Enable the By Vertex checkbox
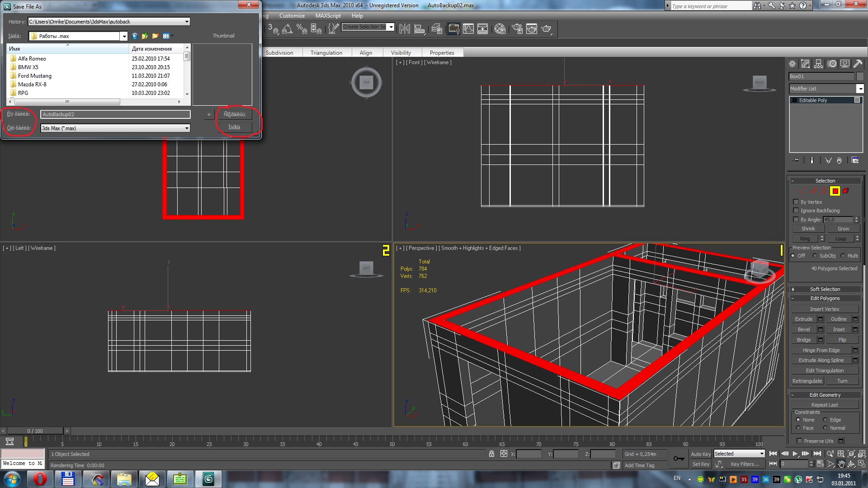 [x=796, y=202]
